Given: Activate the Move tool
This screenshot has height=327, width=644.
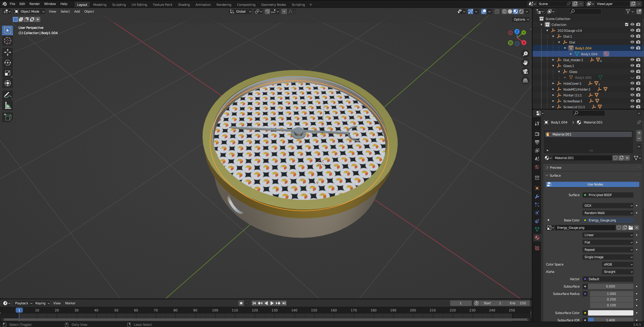Looking at the screenshot, I should point(8,52).
